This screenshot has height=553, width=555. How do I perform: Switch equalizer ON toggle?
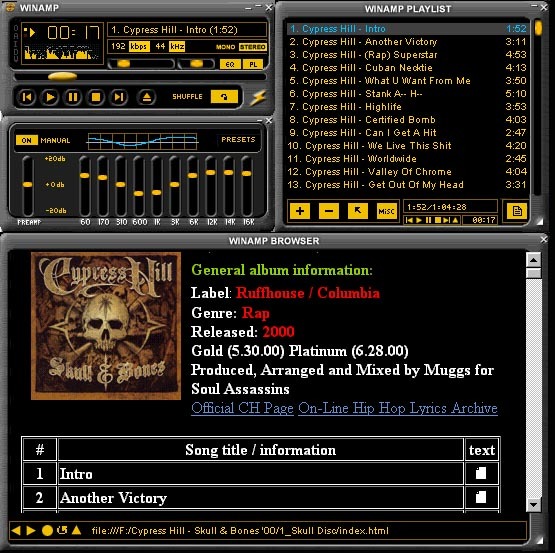click(x=27, y=140)
